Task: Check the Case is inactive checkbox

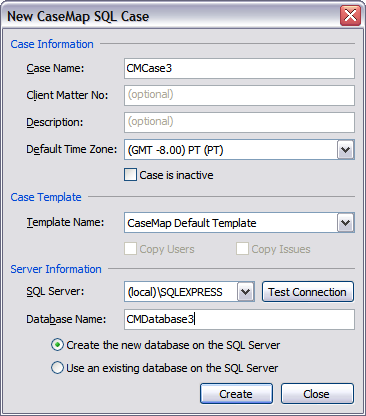Action: point(130,175)
